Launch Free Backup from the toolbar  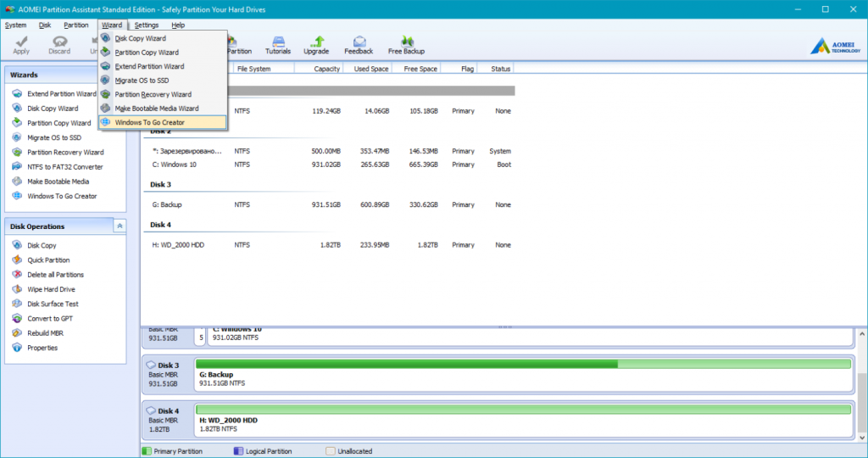(407, 42)
